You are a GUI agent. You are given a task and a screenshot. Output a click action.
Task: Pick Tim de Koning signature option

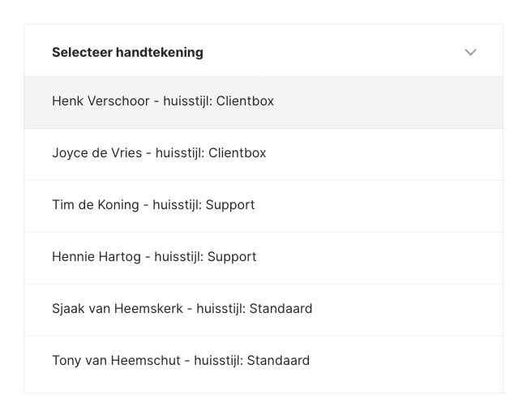[x=153, y=205]
